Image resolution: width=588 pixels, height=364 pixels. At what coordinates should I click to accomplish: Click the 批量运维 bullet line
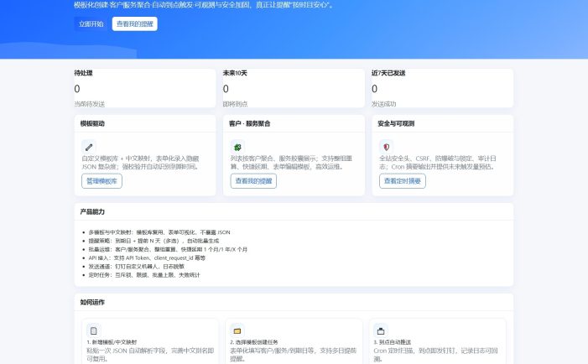(x=168, y=249)
